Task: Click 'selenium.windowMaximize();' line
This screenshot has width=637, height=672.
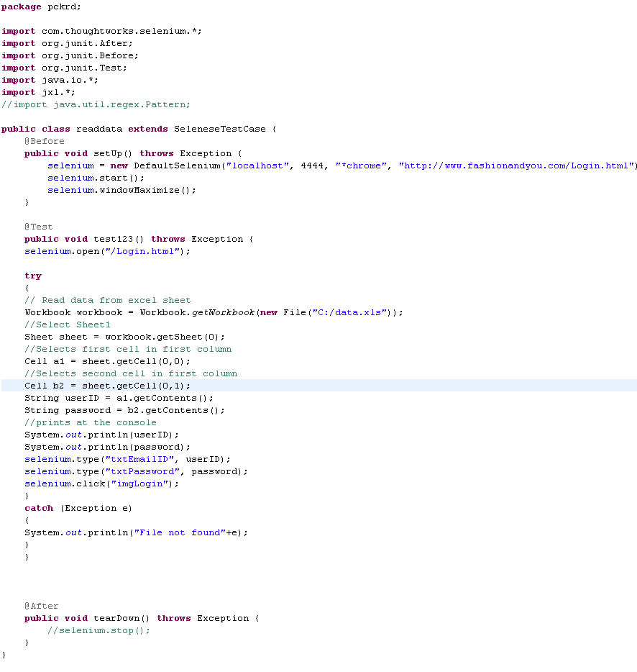Action: click(x=122, y=190)
